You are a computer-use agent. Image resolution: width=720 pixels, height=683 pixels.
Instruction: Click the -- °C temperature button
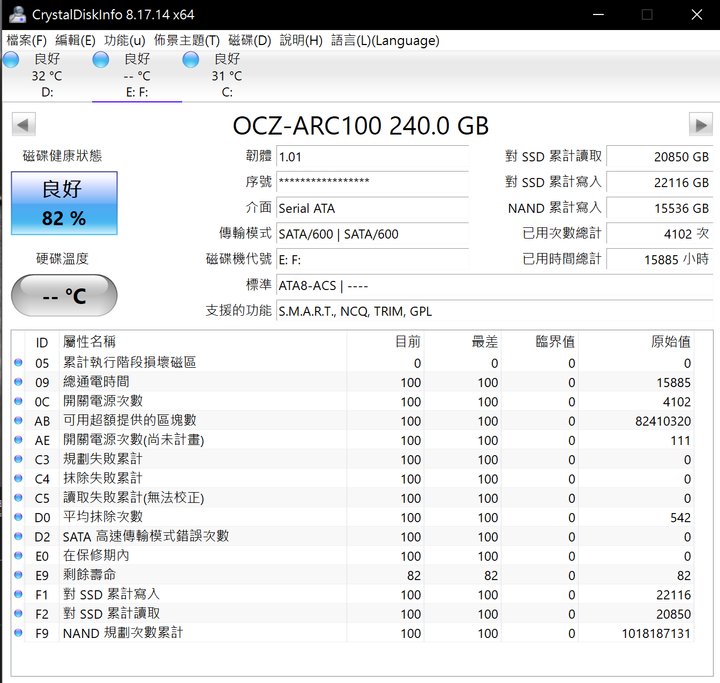coord(64,295)
